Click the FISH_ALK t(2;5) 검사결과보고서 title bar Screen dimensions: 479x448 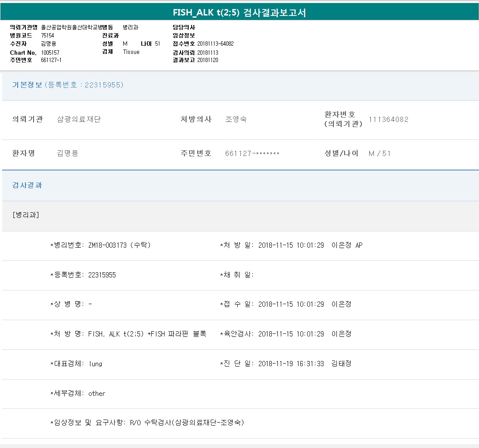(239, 12)
